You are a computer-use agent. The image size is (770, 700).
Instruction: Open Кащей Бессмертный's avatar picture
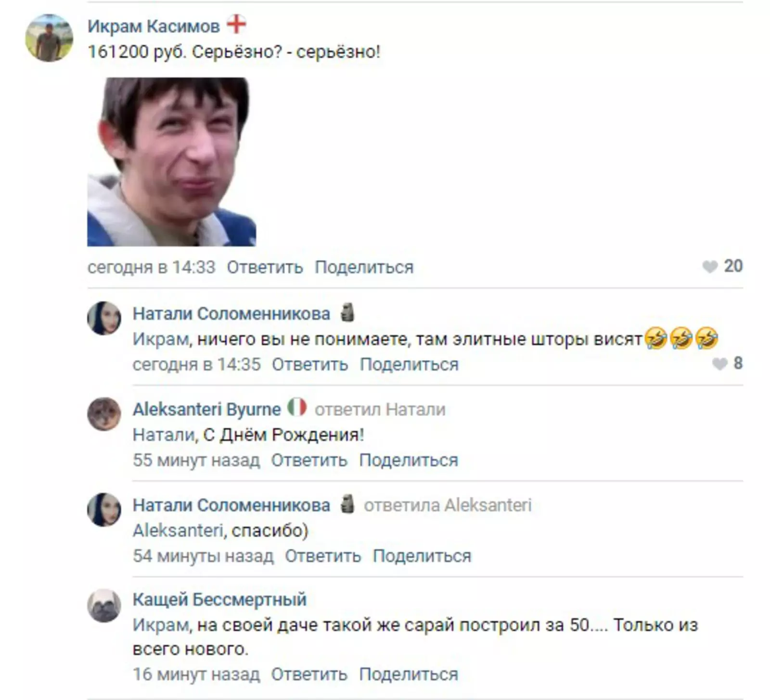pos(104,605)
